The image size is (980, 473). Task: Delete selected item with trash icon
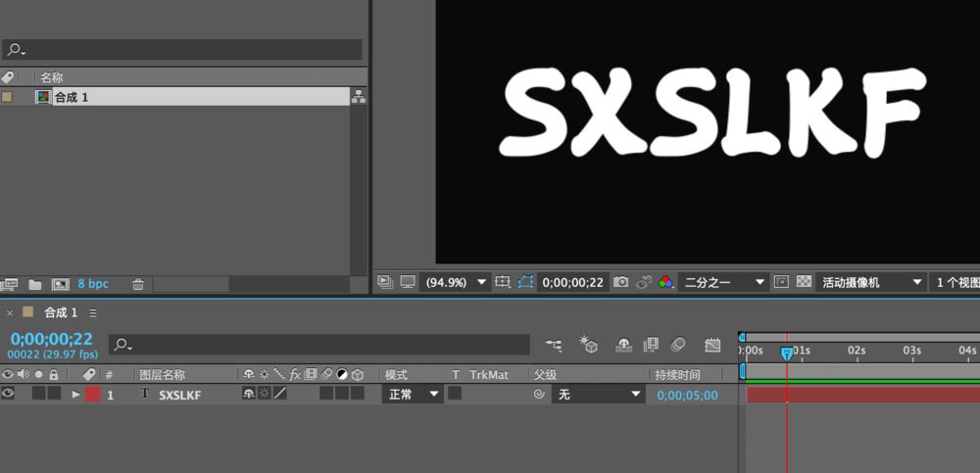pos(138,284)
